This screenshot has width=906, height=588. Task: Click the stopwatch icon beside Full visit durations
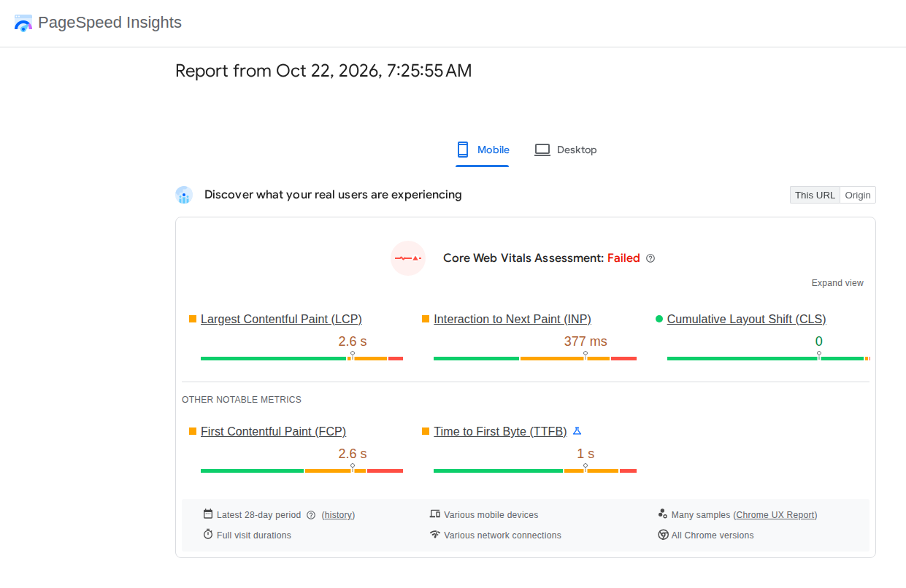click(208, 535)
